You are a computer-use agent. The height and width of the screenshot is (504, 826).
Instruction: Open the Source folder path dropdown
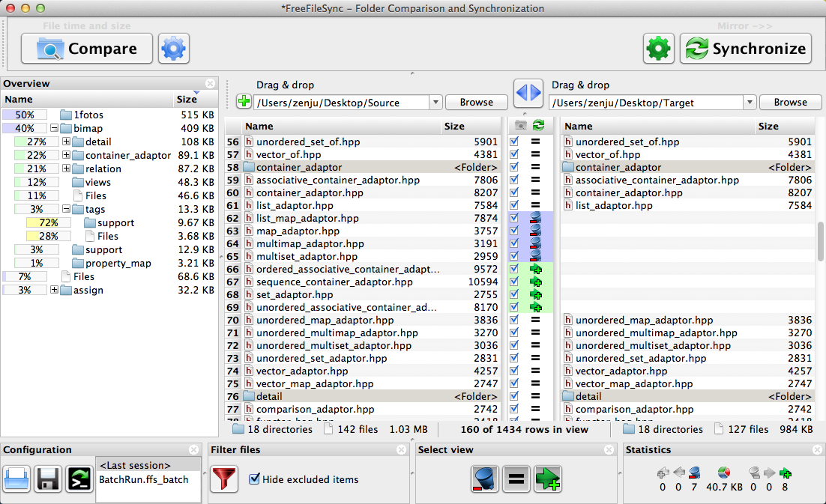point(435,103)
